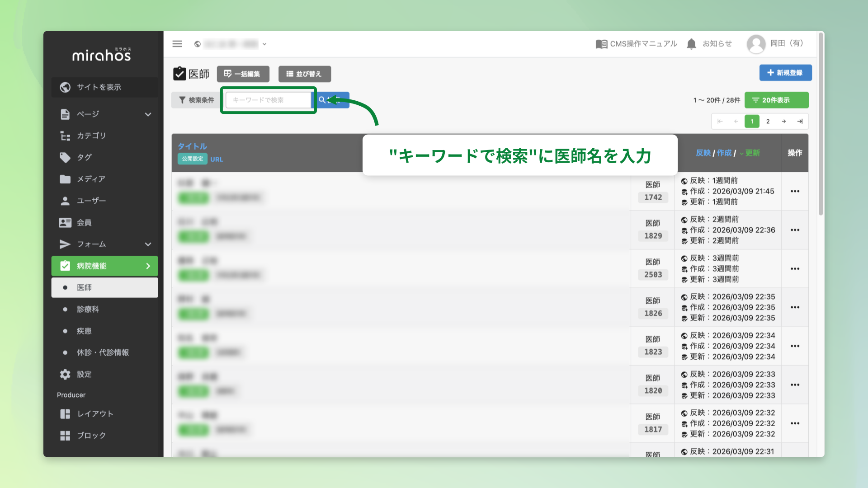868x488 pixels.
Task: Open 会員 in the sidebar
Action: pyautogui.click(x=105, y=222)
